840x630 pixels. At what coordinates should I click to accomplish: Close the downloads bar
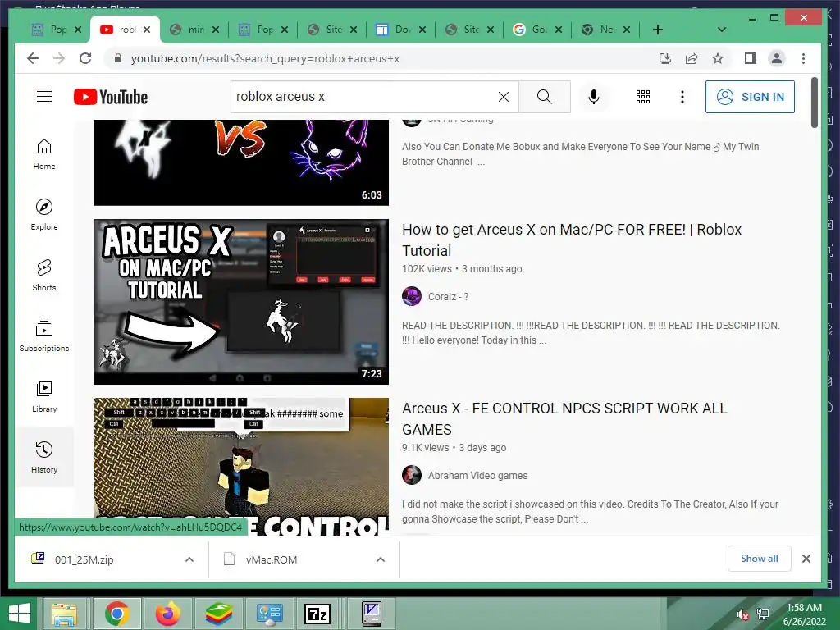[806, 558]
